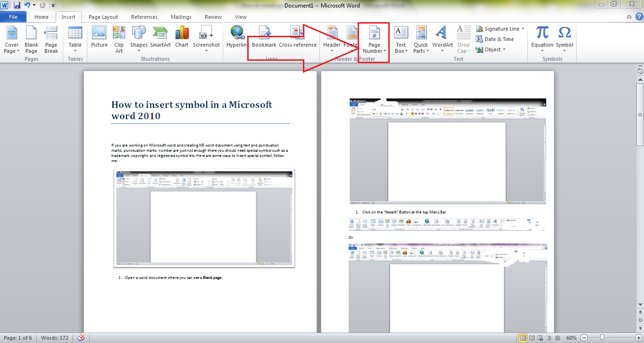Open the Clip Art pane
This screenshot has height=343, width=644.
[119, 39]
